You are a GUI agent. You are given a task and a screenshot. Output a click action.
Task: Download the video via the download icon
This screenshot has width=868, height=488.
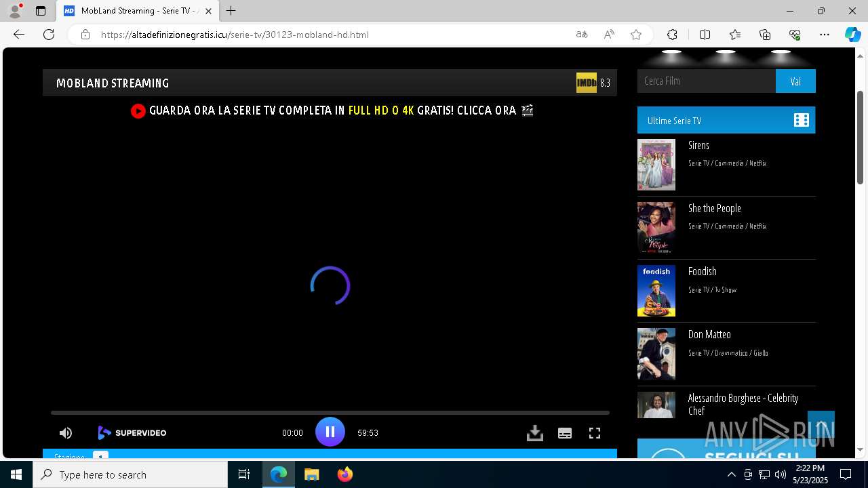pos(535,433)
